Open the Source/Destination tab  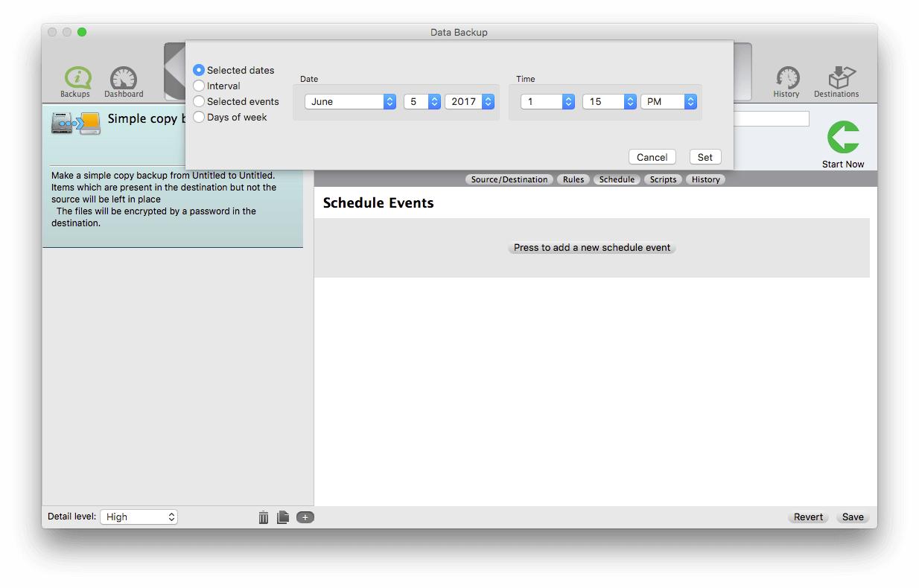click(x=509, y=179)
